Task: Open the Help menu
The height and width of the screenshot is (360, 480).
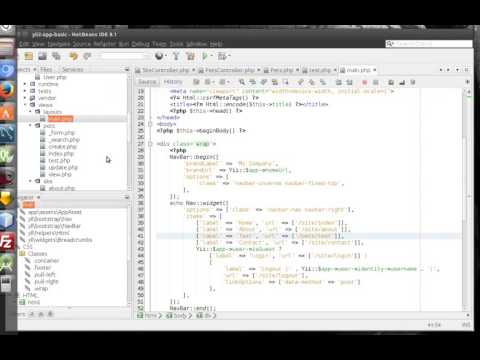Action: [216, 44]
